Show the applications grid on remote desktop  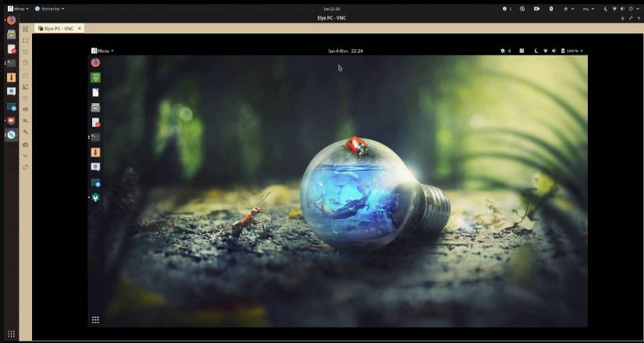coord(95,320)
